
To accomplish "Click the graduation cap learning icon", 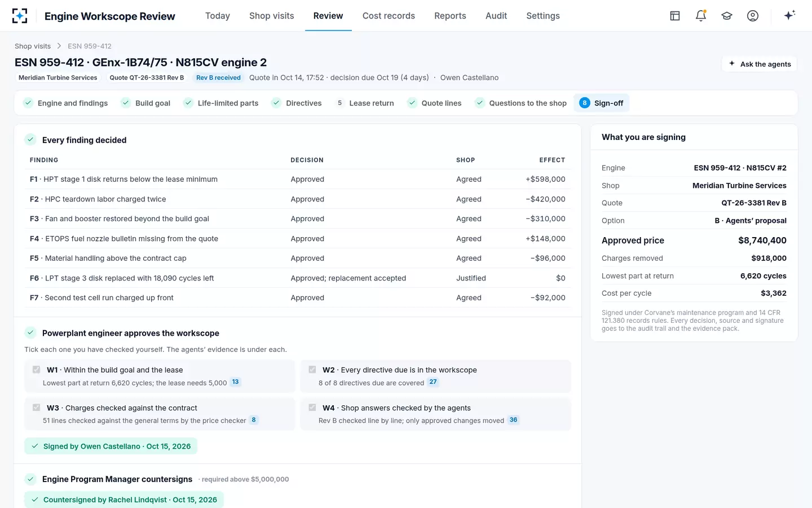I will pos(727,16).
